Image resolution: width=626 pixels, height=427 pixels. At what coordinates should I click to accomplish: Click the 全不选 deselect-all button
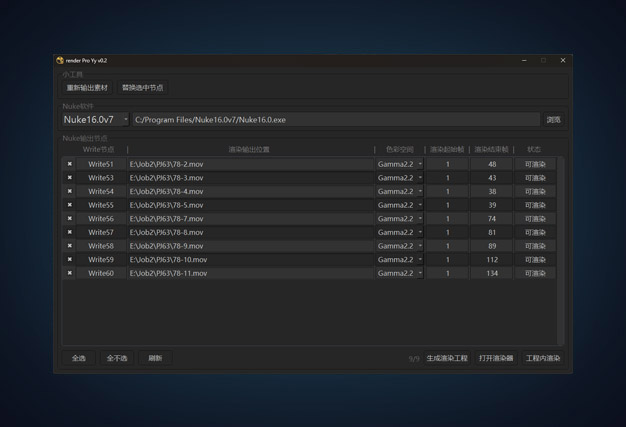(117, 358)
